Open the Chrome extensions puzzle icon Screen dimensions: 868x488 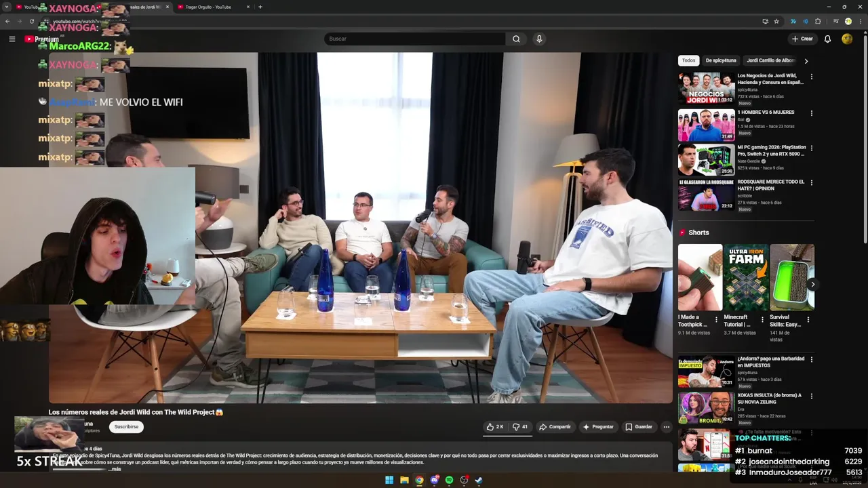coord(818,21)
